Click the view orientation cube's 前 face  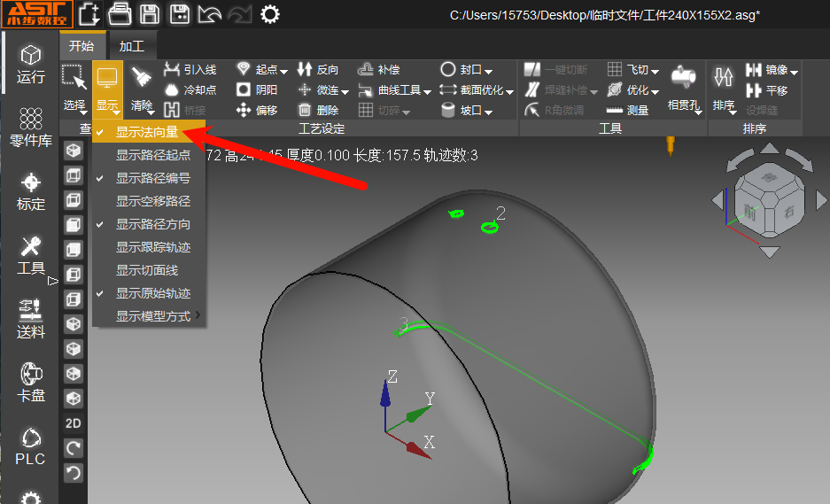(750, 212)
